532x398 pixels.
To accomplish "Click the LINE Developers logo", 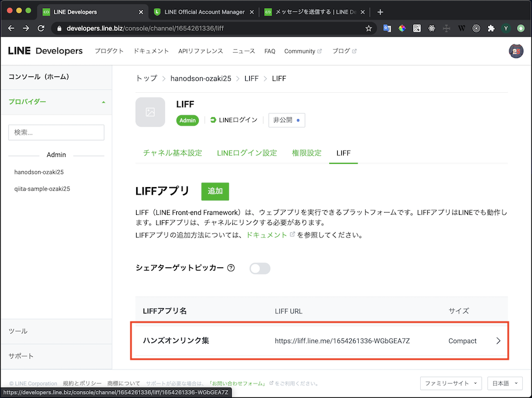I will click(x=45, y=51).
